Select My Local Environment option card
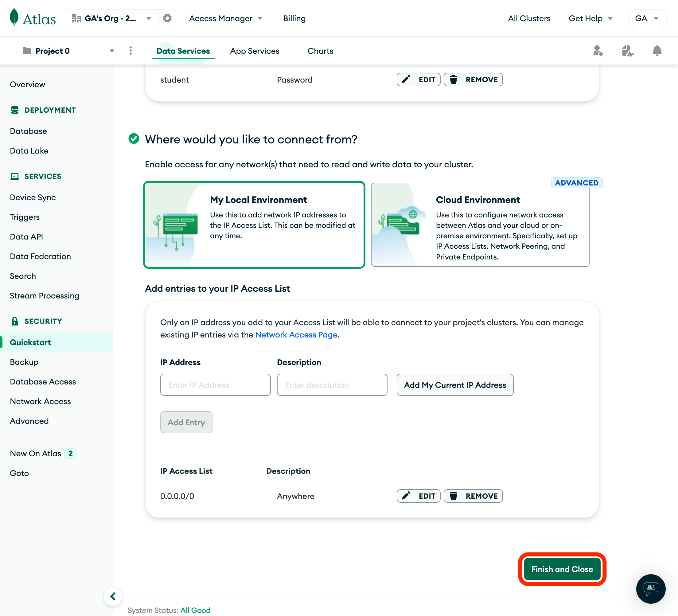The height and width of the screenshot is (616, 678). coord(254,224)
